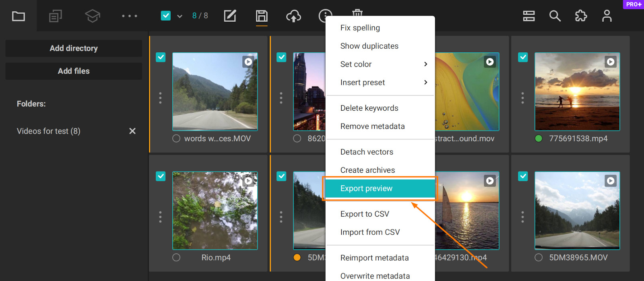Choose Reimport metadata from the menu

coord(380,258)
